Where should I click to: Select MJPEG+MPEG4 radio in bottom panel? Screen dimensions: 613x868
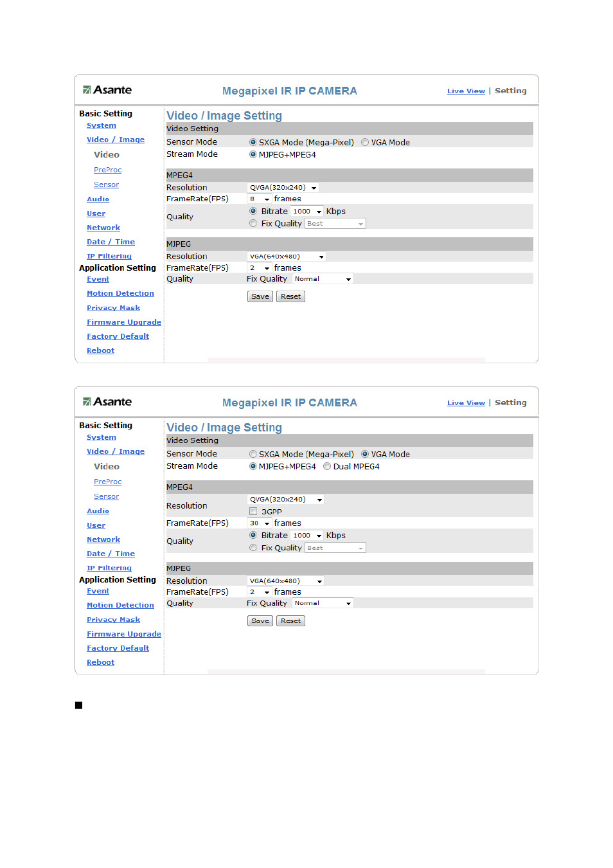[x=253, y=466]
